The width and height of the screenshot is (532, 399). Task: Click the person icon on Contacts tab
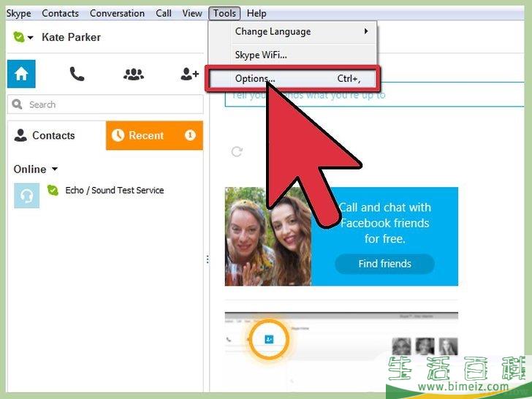pyautogui.click(x=20, y=135)
